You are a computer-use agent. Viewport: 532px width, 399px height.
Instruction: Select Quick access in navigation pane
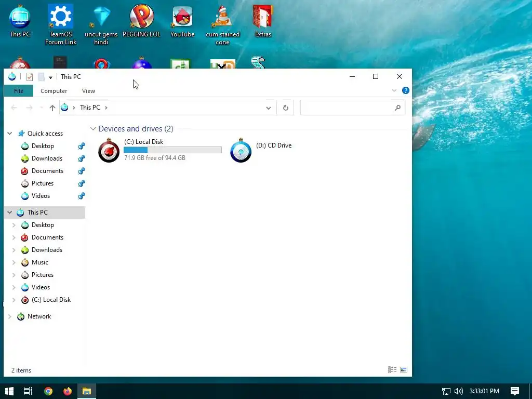(x=45, y=134)
